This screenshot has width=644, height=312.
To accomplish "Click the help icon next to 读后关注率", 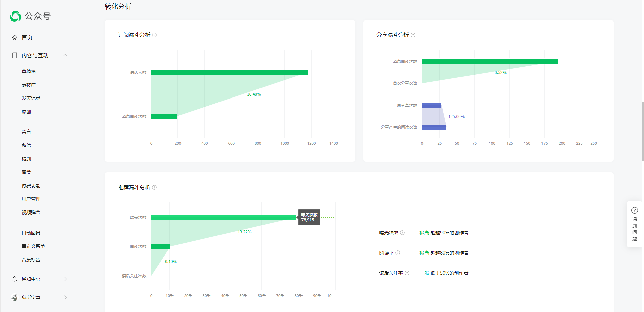I will click(407, 273).
